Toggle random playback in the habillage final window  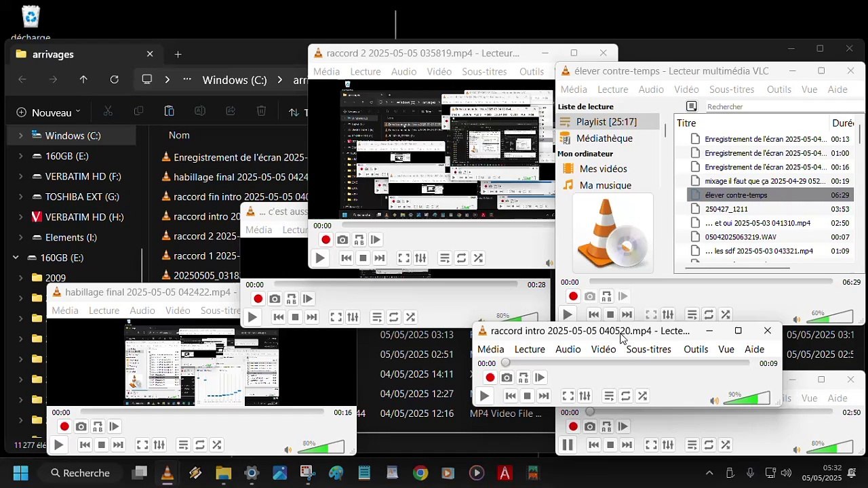tap(216, 445)
